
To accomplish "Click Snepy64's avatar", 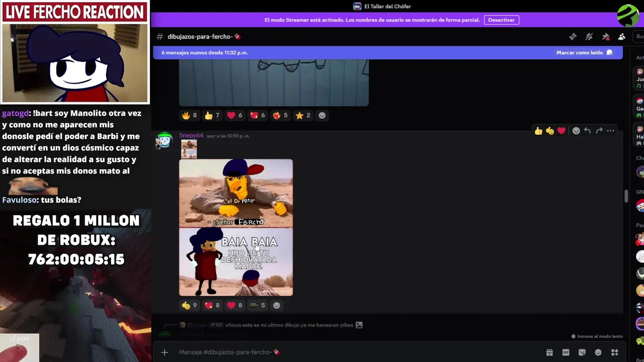I will (x=164, y=141).
